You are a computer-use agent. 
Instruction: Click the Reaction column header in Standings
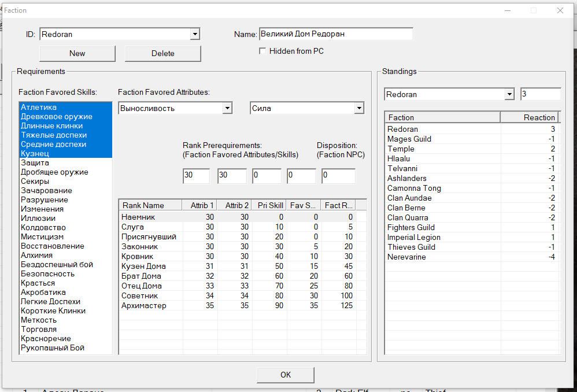pos(530,117)
